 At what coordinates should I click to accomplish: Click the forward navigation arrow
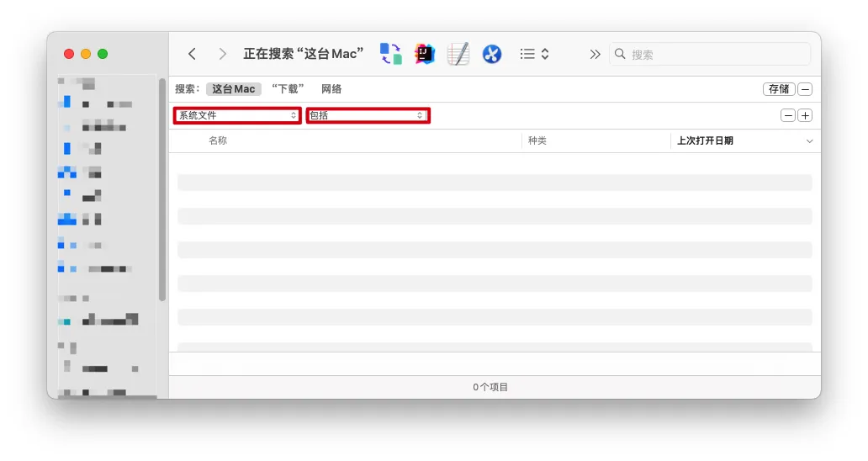point(222,54)
